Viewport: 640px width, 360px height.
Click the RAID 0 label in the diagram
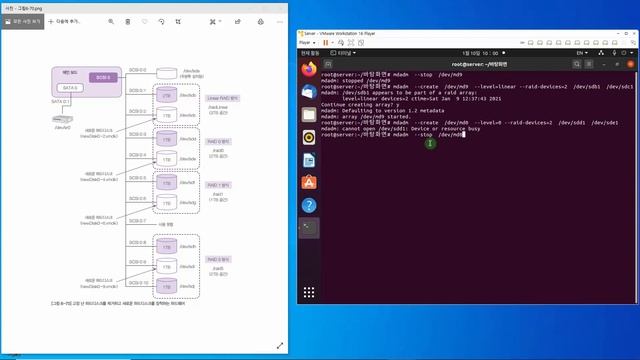tap(219, 142)
